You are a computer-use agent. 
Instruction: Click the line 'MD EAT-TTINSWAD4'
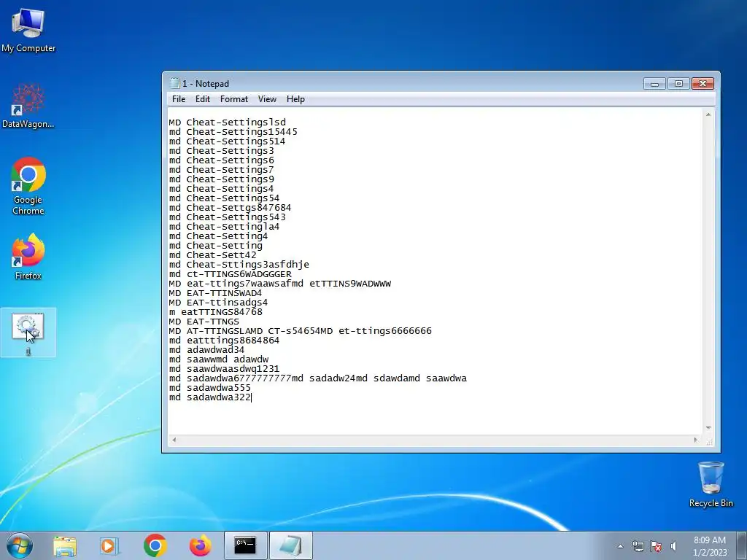pyautogui.click(x=215, y=293)
